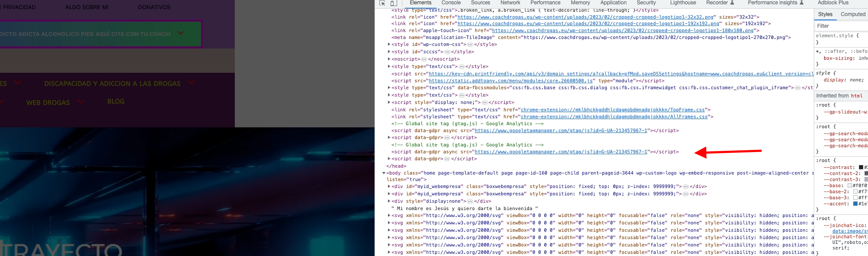Open the Sources tab
The image size is (868, 256).
[480, 3]
